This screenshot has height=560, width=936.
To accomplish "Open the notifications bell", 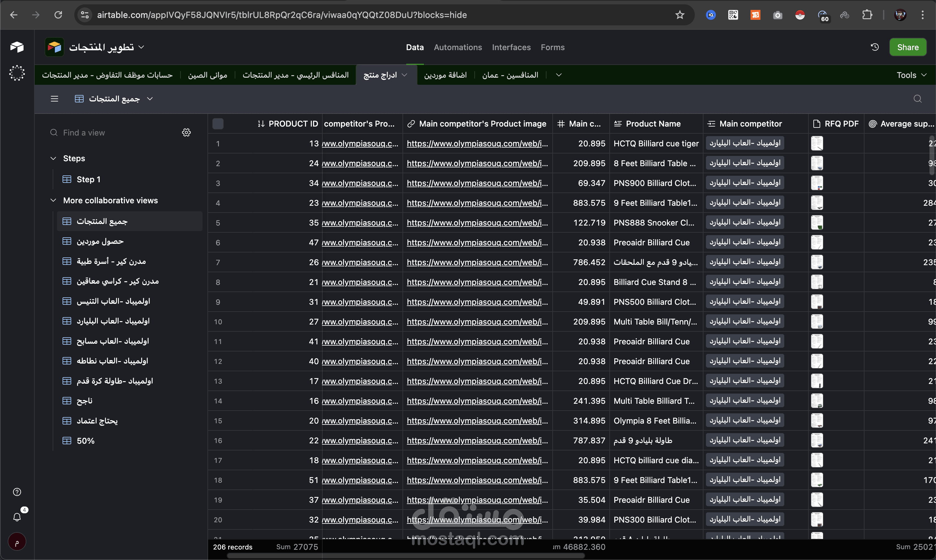I will pyautogui.click(x=17, y=517).
